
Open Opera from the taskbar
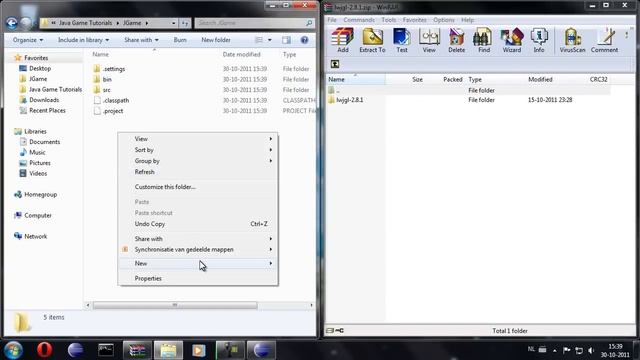coord(44,350)
